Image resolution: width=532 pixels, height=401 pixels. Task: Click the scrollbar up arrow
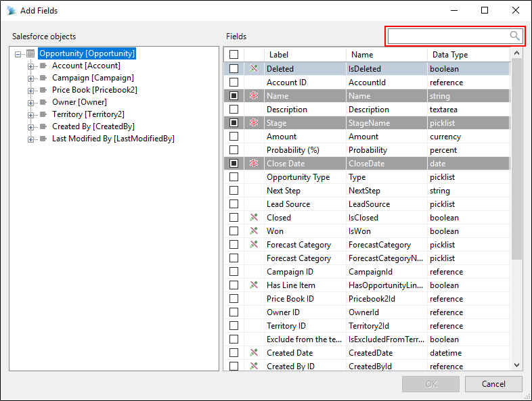point(516,53)
